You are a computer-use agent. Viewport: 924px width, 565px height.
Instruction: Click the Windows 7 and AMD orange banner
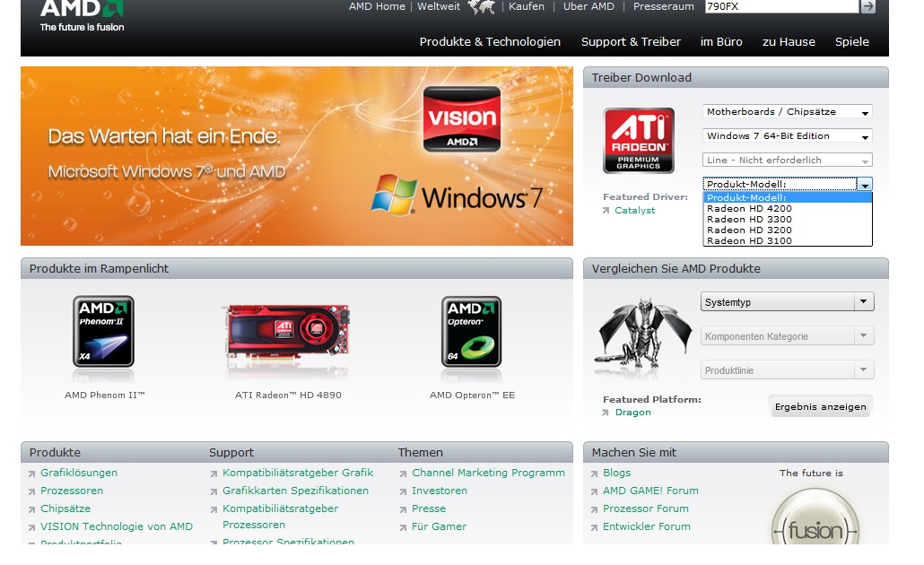pos(296,156)
